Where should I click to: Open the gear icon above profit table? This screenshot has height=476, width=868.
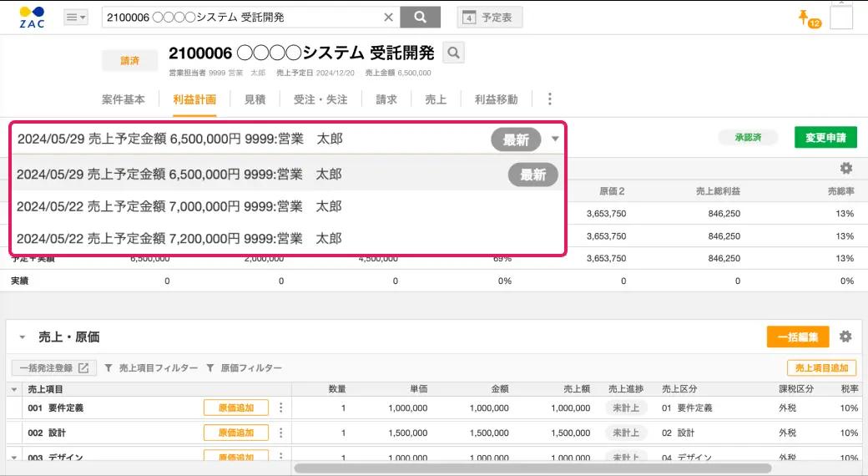coord(846,169)
